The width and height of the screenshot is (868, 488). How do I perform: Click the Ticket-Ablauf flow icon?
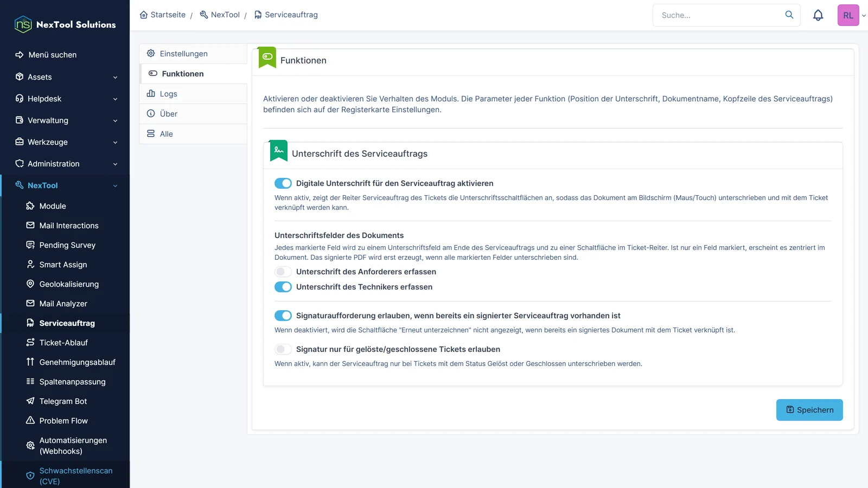pos(30,342)
